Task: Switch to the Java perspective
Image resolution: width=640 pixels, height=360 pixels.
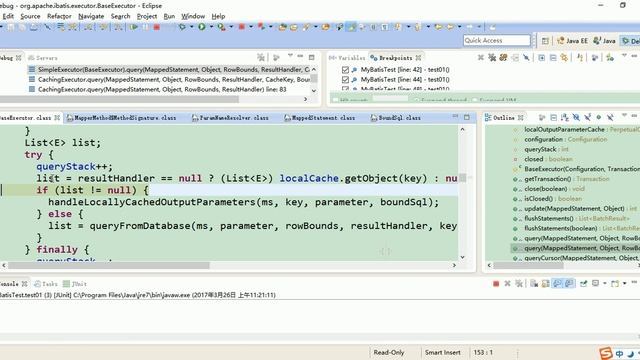Action: click(604, 40)
